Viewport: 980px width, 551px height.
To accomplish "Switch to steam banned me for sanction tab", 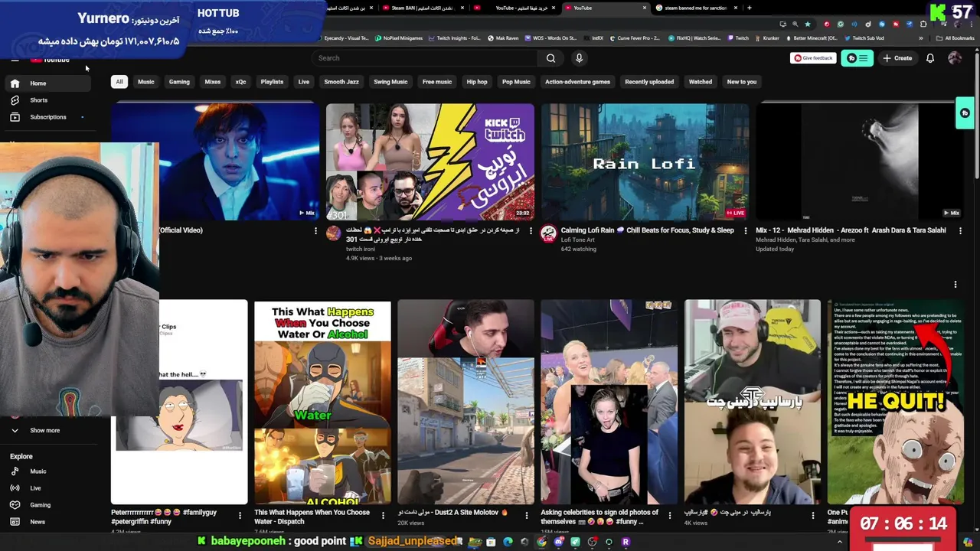I will [x=697, y=8].
